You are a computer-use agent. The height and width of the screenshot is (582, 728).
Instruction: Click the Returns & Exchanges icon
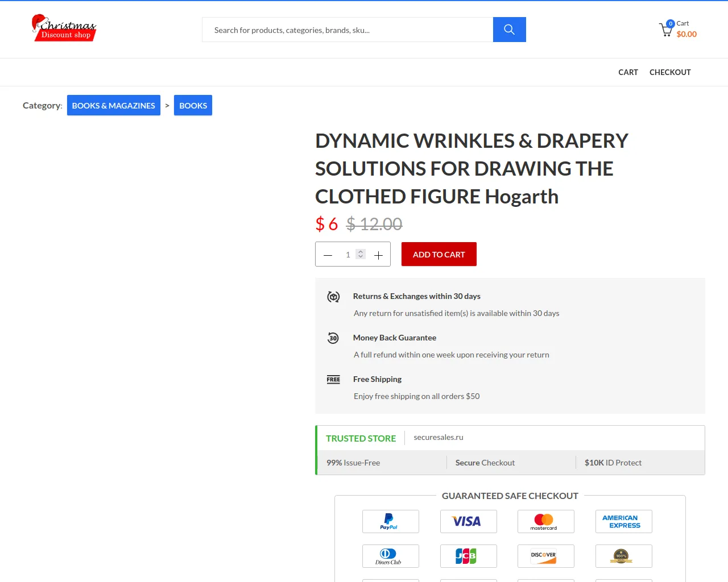tap(333, 297)
